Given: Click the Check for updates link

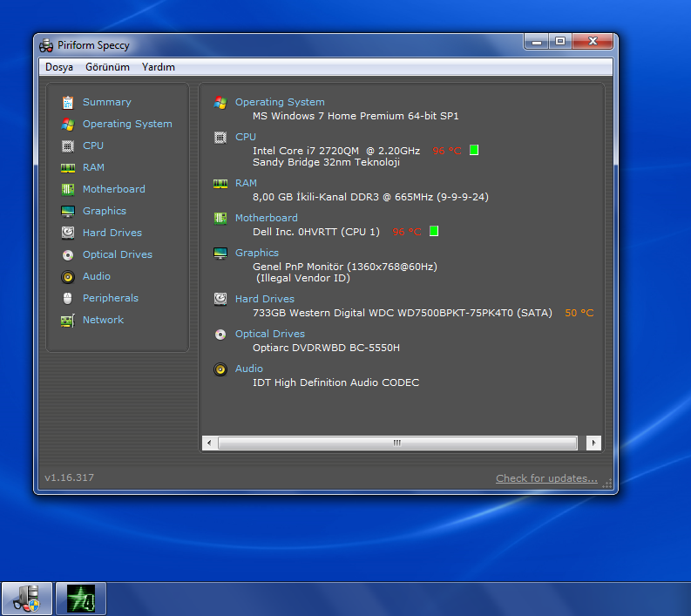Looking at the screenshot, I should 546,478.
